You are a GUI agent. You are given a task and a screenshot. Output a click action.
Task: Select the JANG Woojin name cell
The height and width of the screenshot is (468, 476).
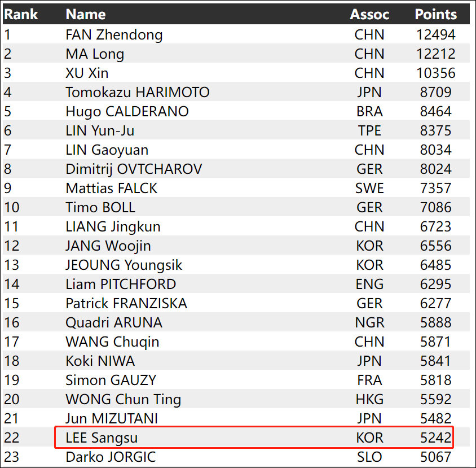click(108, 246)
